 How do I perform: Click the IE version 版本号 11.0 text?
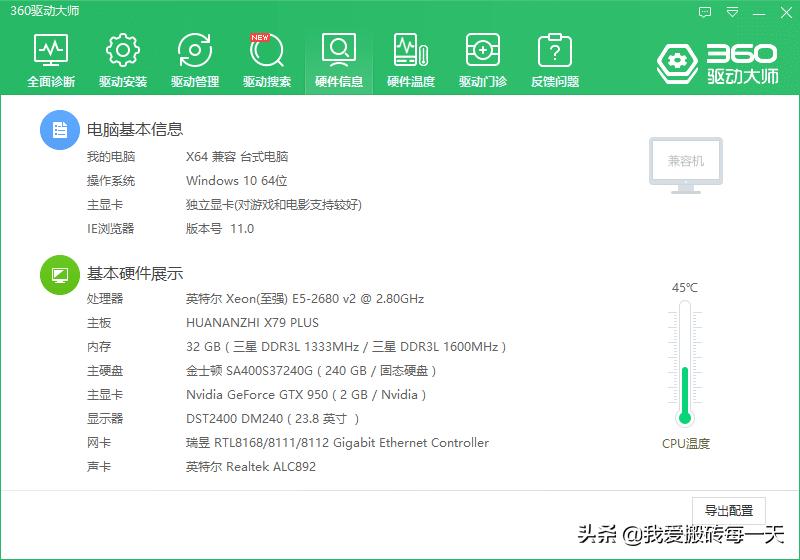pos(220,228)
